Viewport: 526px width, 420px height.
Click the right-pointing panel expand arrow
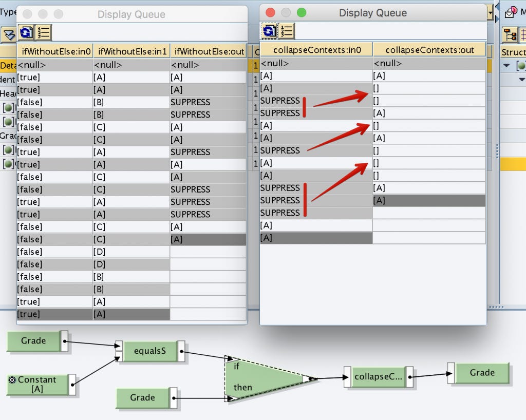(497, 18)
